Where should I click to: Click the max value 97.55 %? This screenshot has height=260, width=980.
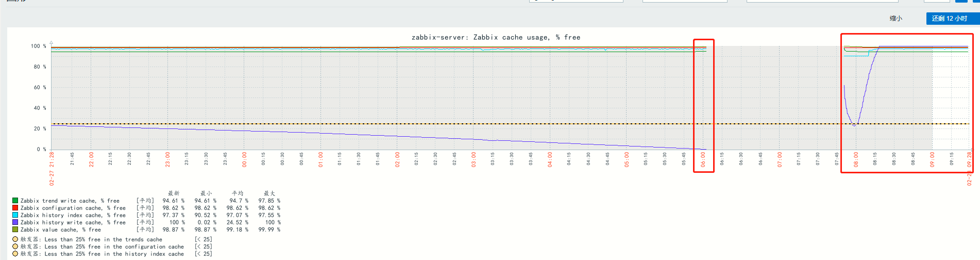coord(269,215)
